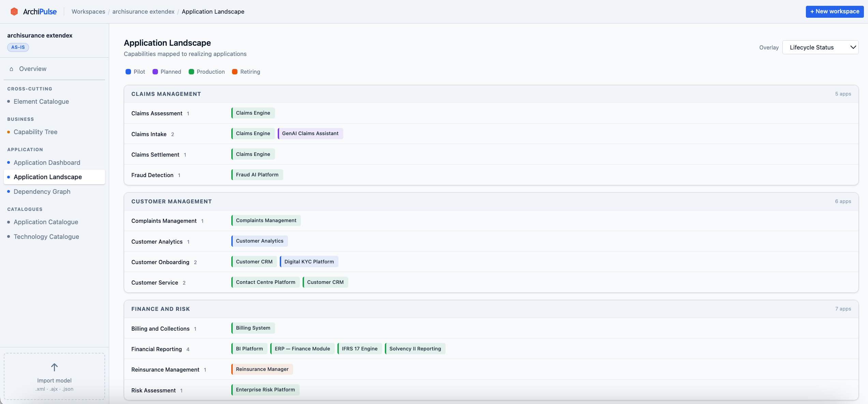Open the Application Catalogue
This screenshot has height=404, width=868.
coord(46,222)
